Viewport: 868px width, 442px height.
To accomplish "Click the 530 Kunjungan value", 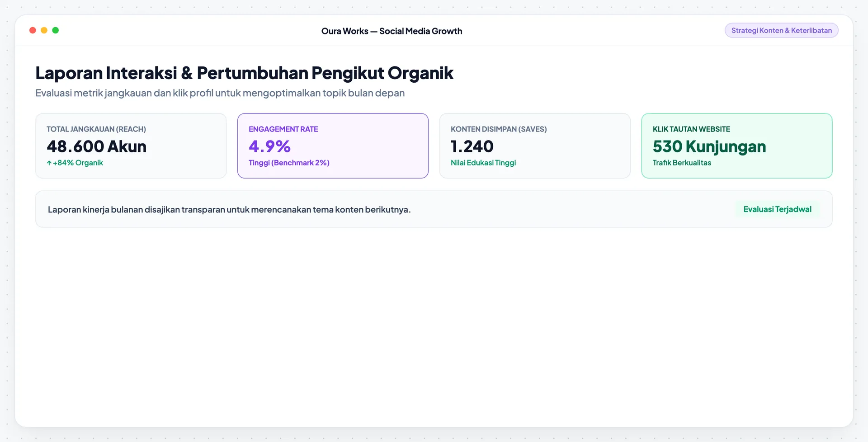I will click(709, 146).
